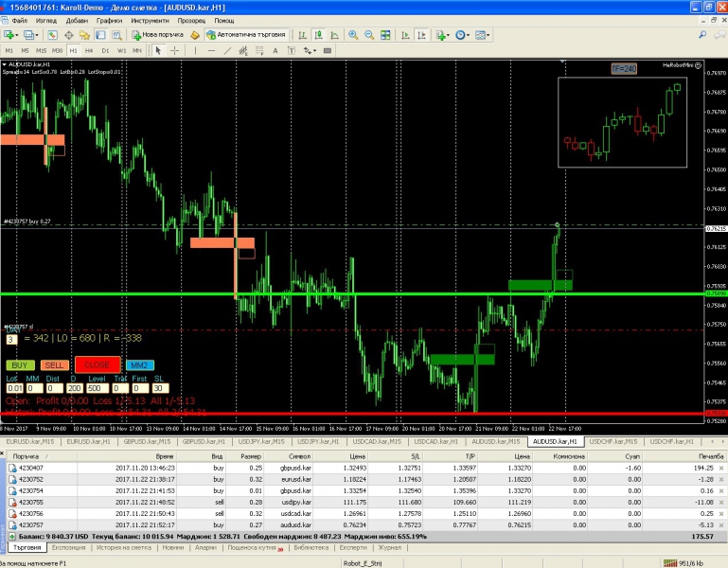Viewport: 728px width, 568px height.
Task: Open the 'Пощенска кутия' terminal tab
Action: (256, 547)
